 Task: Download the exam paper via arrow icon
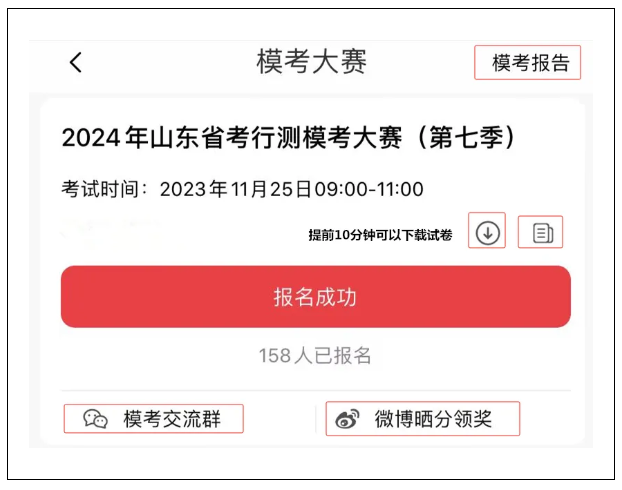pos(487,233)
